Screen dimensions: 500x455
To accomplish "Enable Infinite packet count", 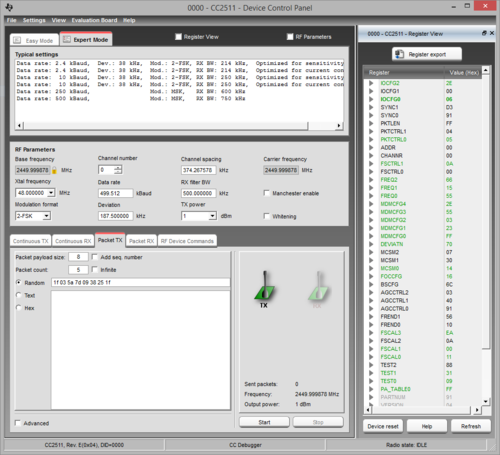I will tap(95, 269).
